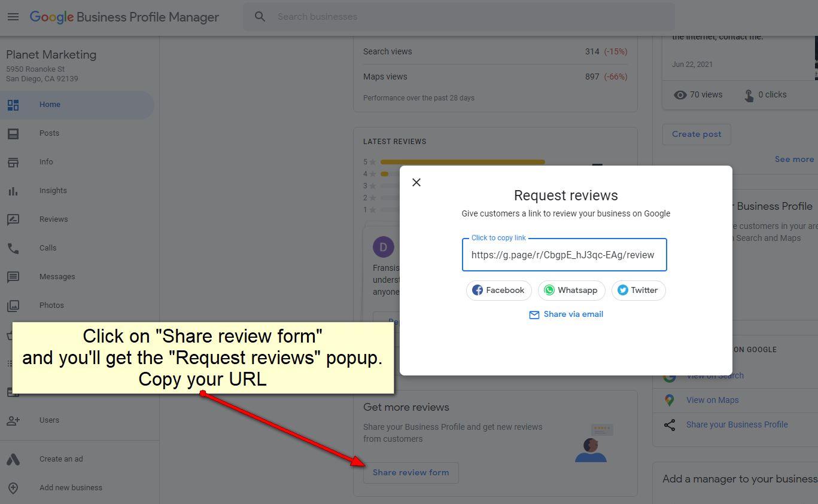
Task: Click reviewer avatar letter D
Action: (384, 247)
